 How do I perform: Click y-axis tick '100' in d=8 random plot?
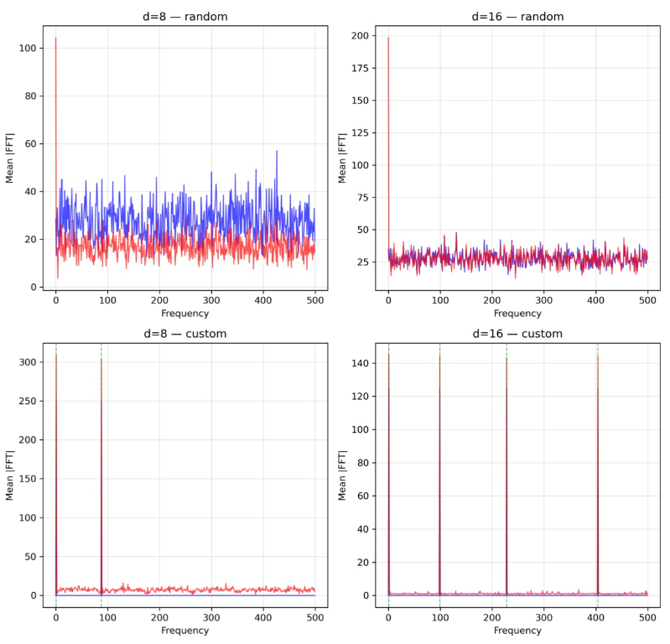[28, 49]
